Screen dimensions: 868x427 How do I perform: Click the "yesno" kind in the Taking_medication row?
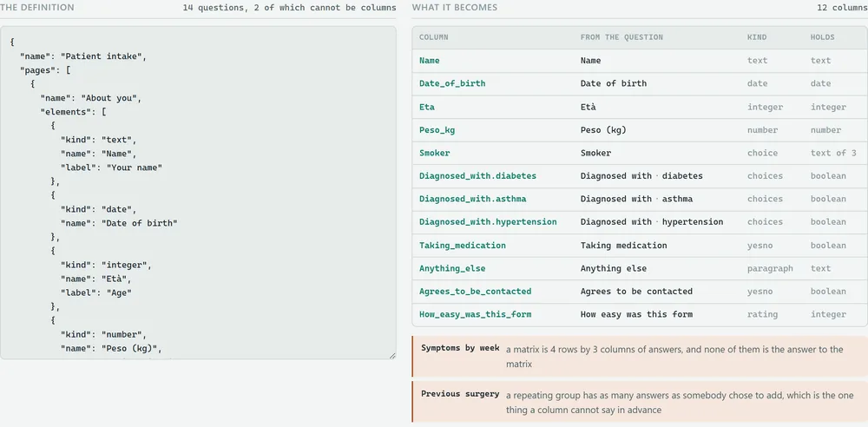(x=760, y=246)
